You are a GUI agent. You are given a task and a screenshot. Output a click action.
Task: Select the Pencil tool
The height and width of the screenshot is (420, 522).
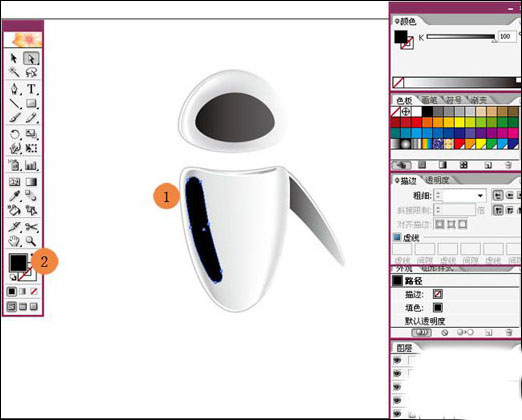pos(31,118)
